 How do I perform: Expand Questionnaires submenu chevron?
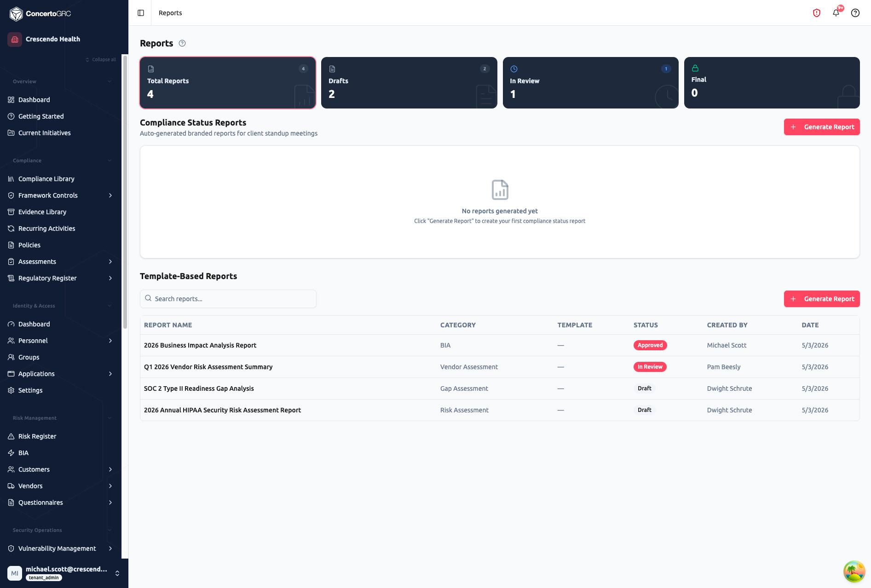point(110,502)
